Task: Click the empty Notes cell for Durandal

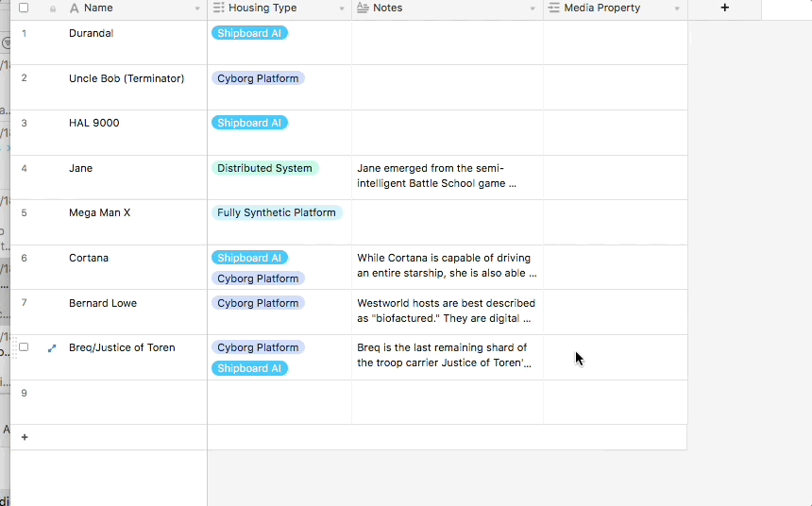Action: (x=448, y=42)
